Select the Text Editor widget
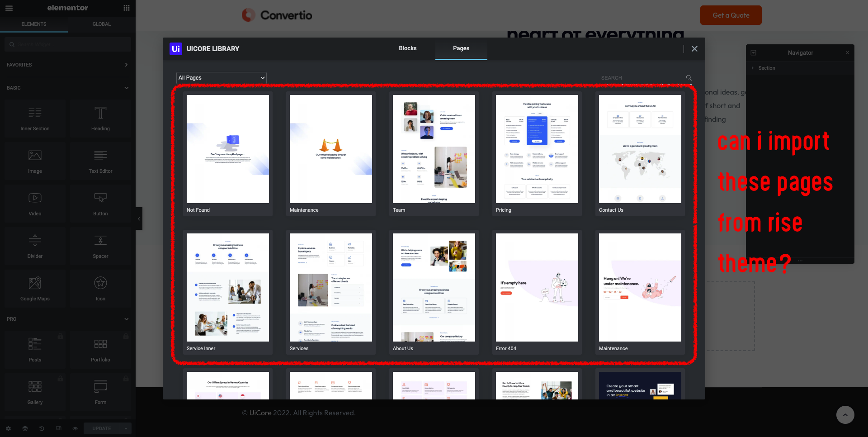Screen dimensions: 868x437 tap(100, 161)
